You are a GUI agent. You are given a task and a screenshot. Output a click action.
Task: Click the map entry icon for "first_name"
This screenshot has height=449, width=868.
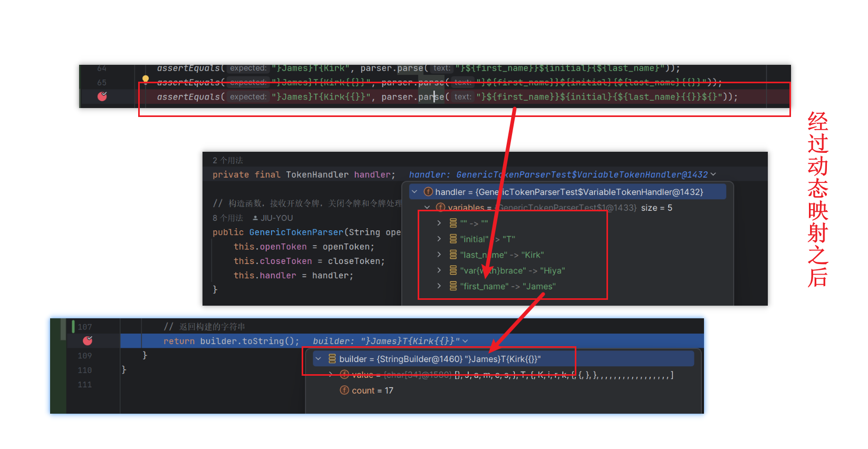(x=453, y=286)
